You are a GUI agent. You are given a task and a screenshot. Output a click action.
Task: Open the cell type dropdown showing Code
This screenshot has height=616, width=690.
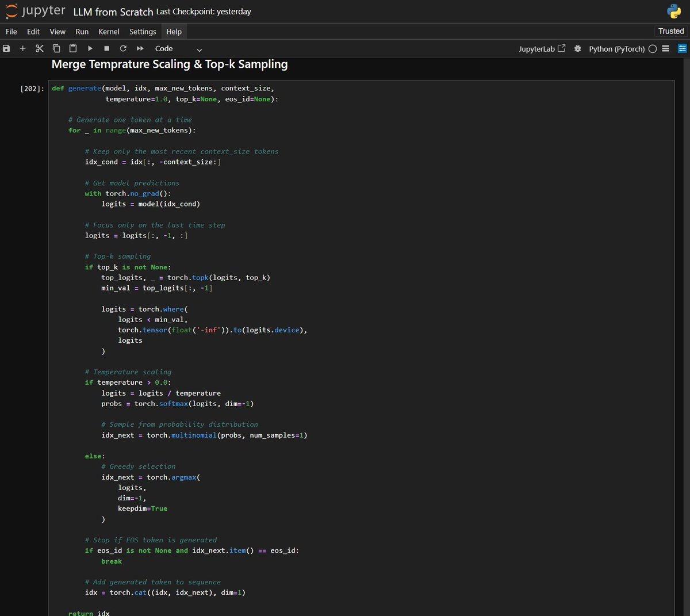point(178,49)
